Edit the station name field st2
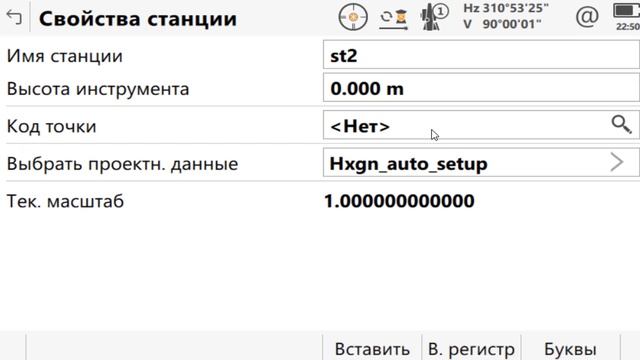Screen dimensions: 640x360 (481, 55)
